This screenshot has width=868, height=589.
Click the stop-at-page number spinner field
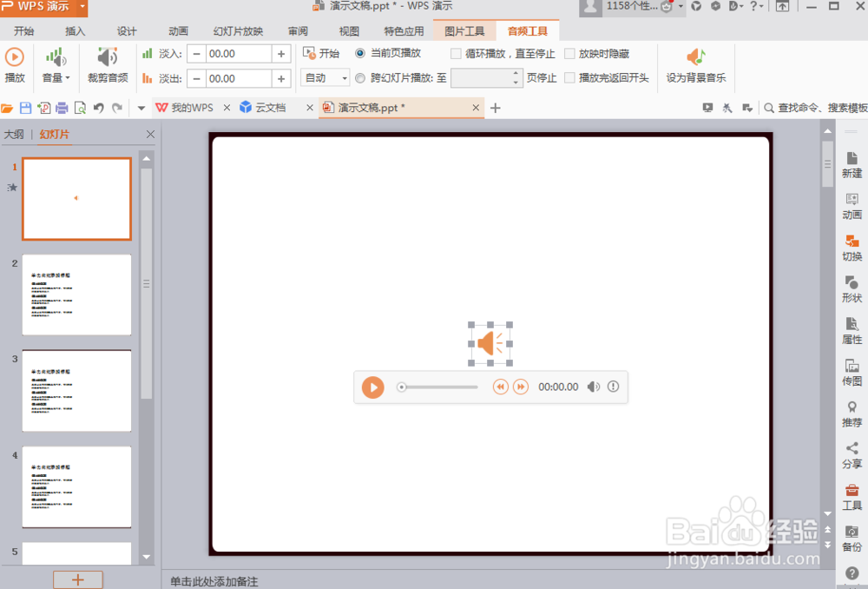pyautogui.click(x=487, y=77)
